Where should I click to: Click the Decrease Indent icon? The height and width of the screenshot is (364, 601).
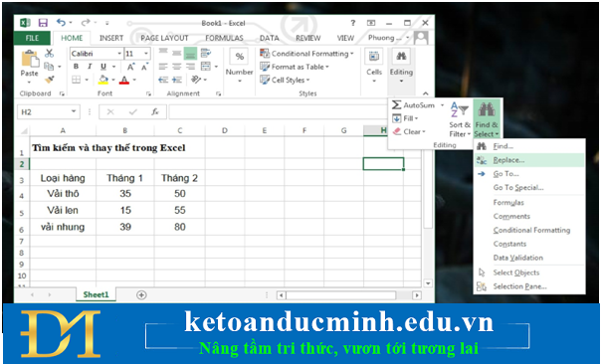pos(163,80)
